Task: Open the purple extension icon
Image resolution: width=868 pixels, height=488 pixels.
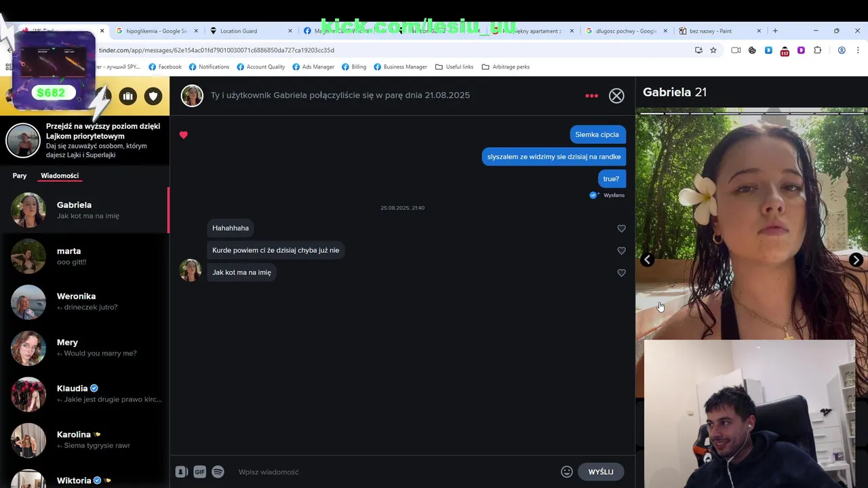Action: click(x=801, y=50)
